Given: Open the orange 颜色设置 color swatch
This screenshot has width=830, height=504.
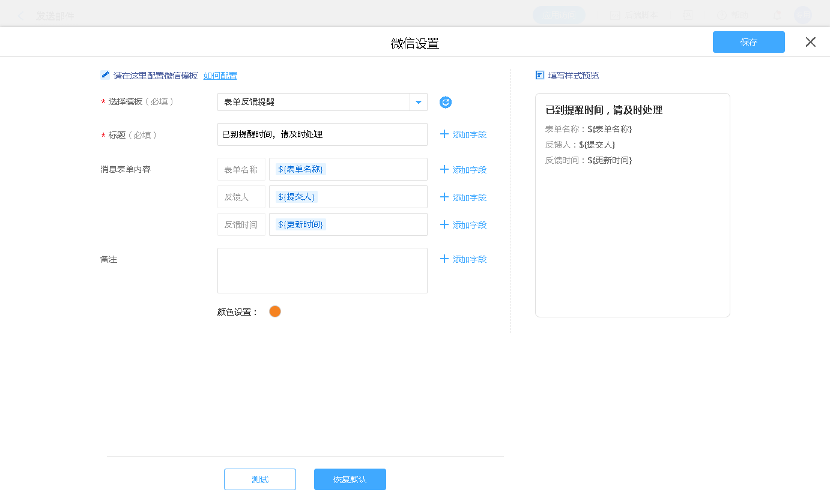Looking at the screenshot, I should (x=275, y=311).
